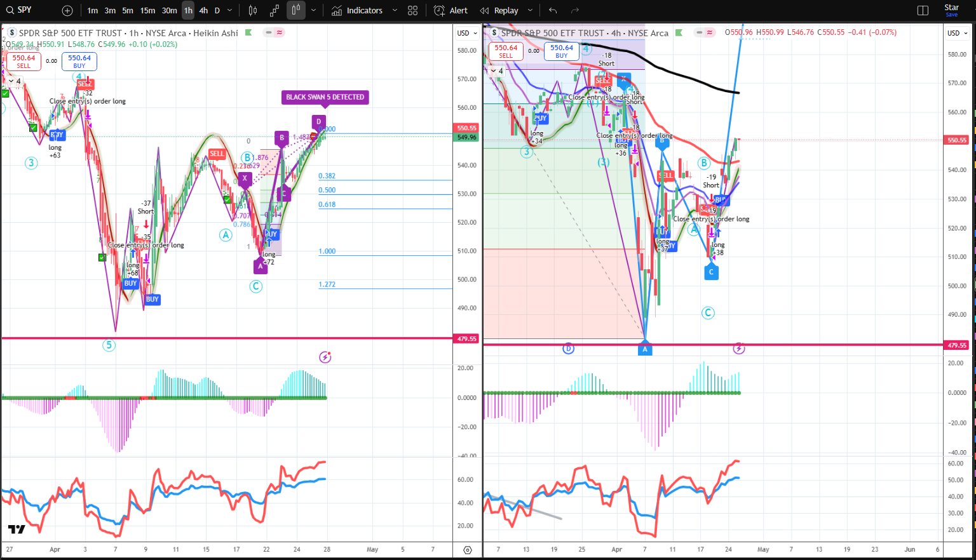Image resolution: width=976 pixels, height=560 pixels.
Task: Toggle the gray indicator pill on 4h chart legend
Action: [x=699, y=32]
